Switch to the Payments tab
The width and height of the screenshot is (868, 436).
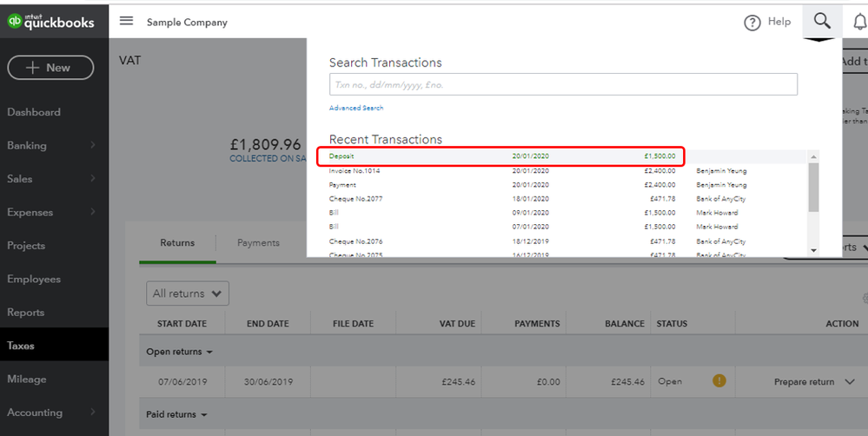258,243
